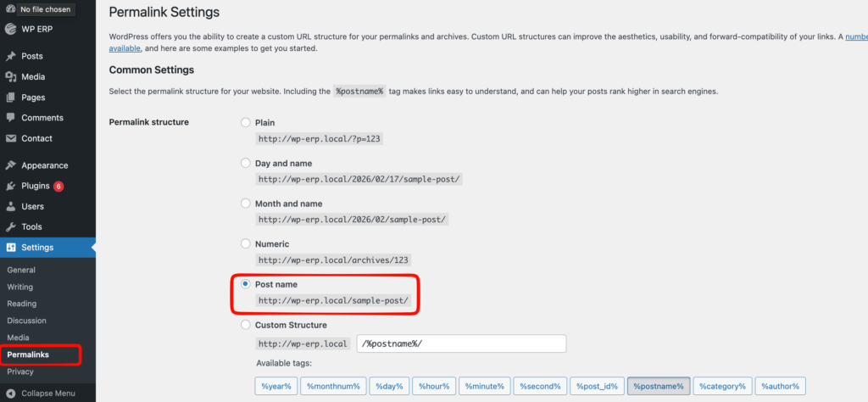Select the Plain permalink radio button
This screenshot has height=402, width=868.
tap(246, 123)
